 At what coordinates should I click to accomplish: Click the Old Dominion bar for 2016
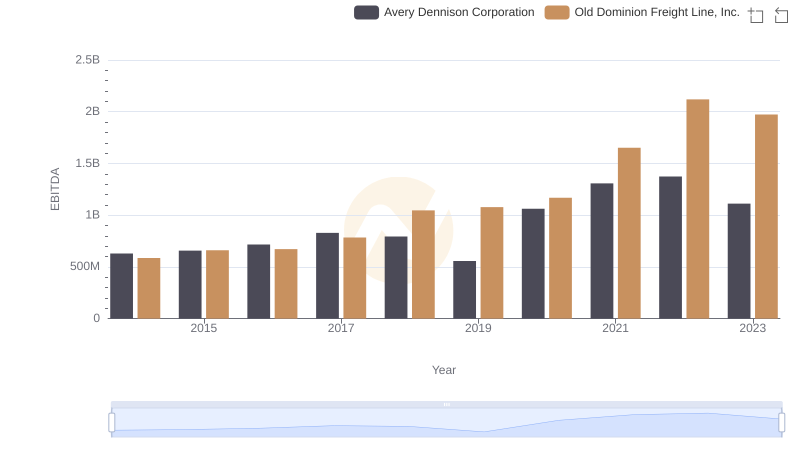click(x=286, y=284)
